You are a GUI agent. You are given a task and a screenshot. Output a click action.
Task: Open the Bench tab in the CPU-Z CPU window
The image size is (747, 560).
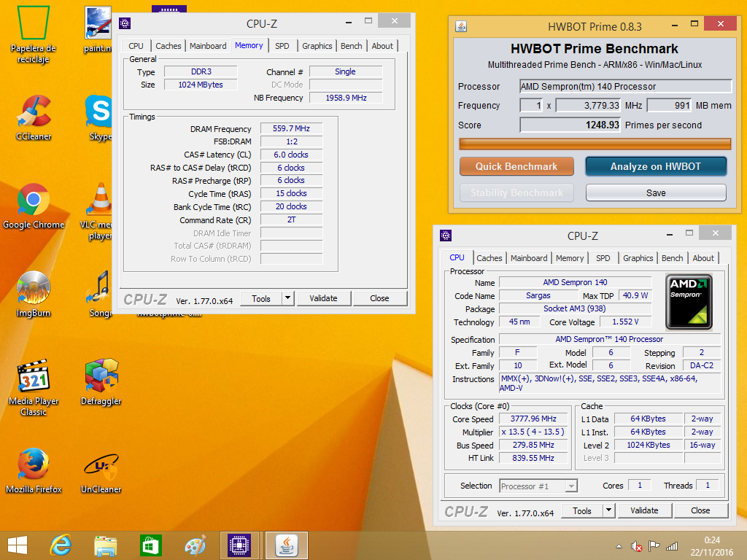coord(672,257)
